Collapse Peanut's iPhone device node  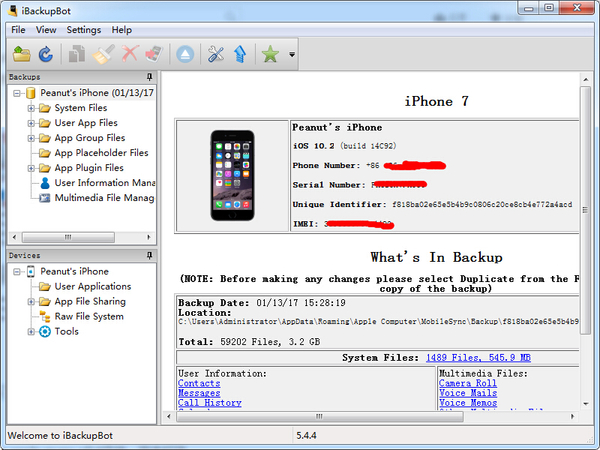click(x=16, y=272)
